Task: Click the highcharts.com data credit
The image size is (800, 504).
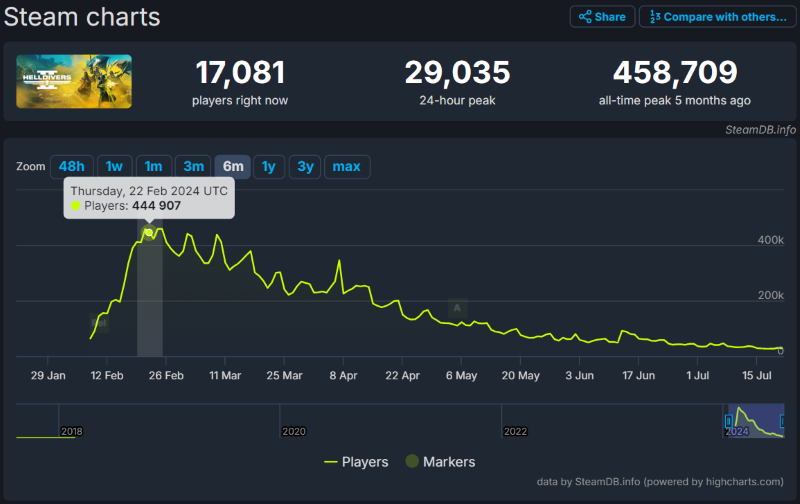Action: [660, 482]
